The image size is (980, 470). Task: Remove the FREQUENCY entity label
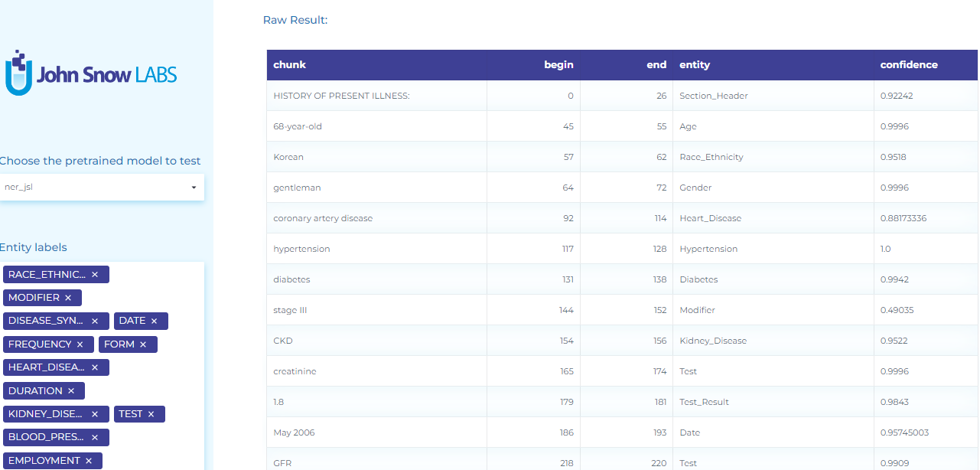point(80,344)
